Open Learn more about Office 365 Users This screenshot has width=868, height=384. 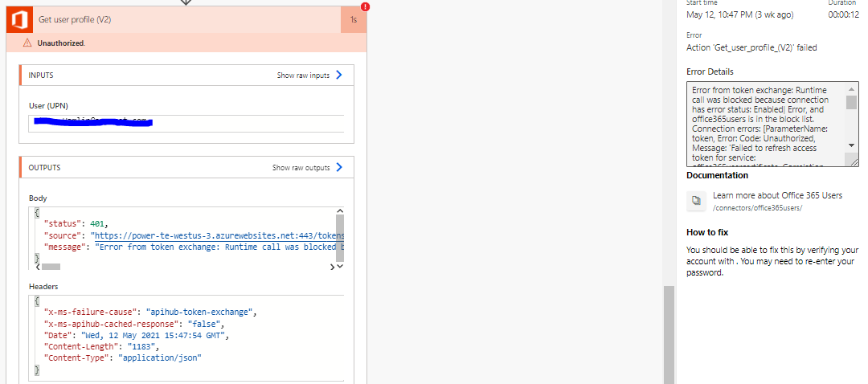[778, 195]
